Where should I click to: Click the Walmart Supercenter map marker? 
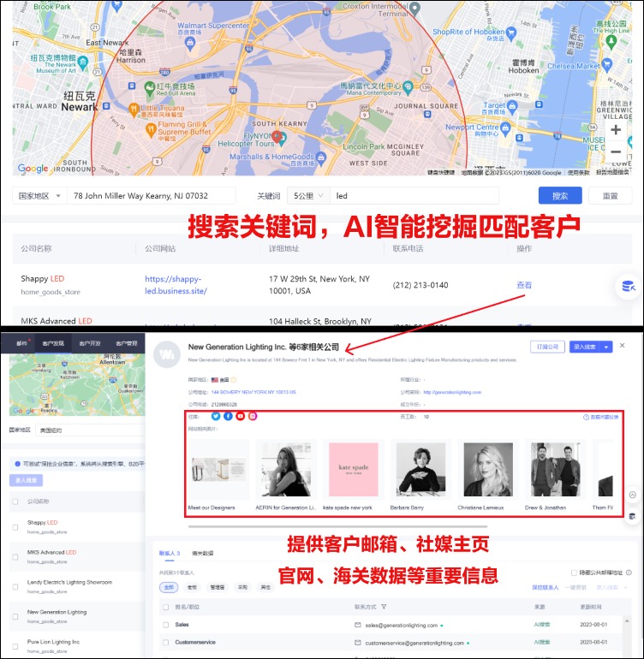coord(190,42)
